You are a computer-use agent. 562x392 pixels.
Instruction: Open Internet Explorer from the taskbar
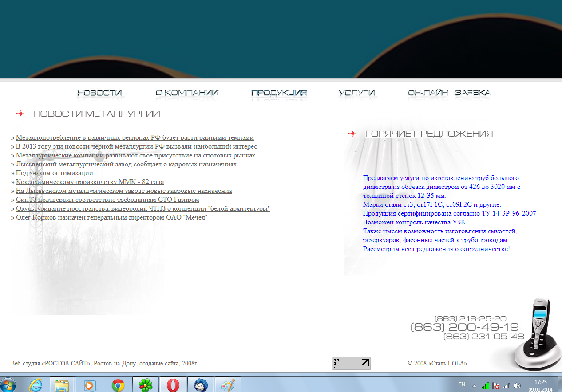[35, 385]
